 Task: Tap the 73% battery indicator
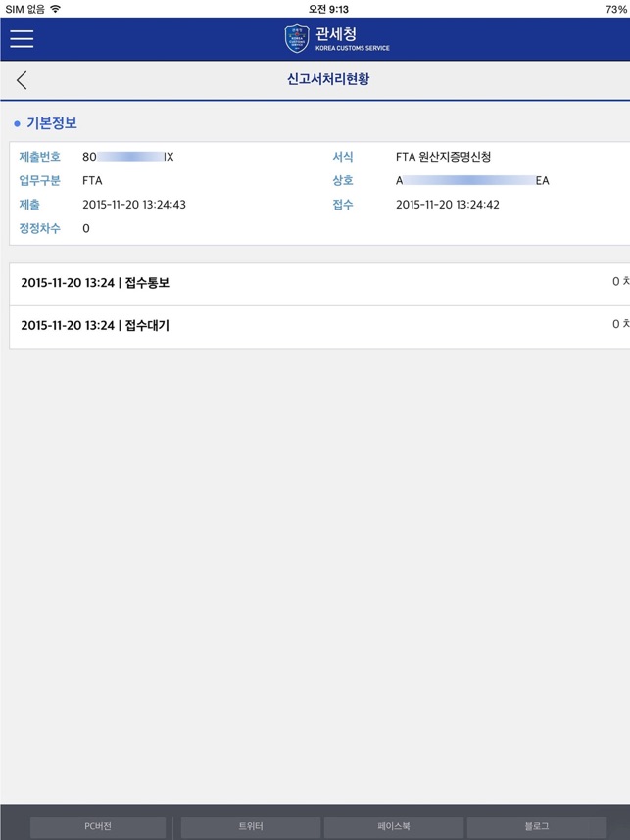616,9
